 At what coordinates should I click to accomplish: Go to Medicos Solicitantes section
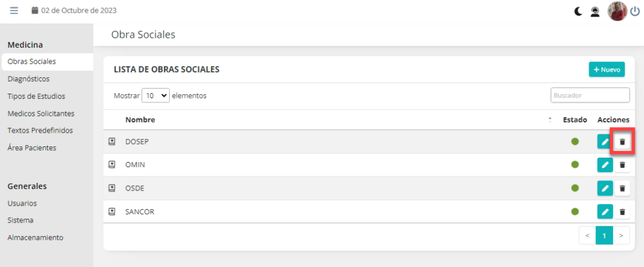41,114
